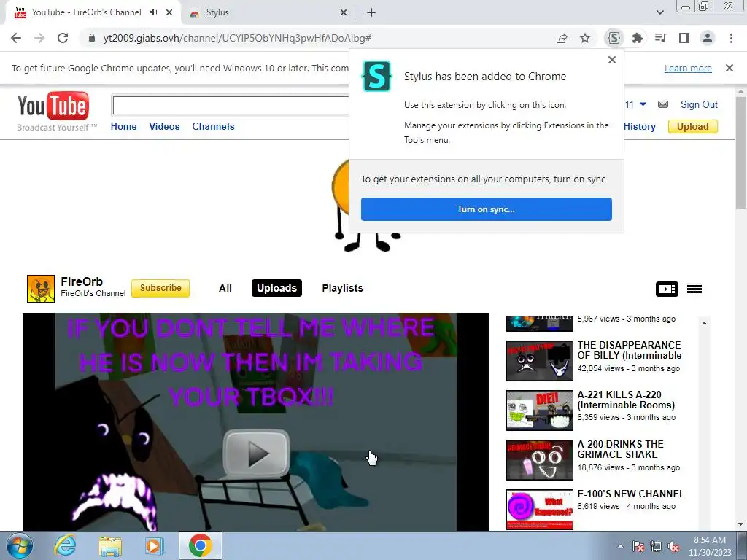This screenshot has width=747, height=560.
Task: Open Windows Explorer from the taskbar
Action: coord(110,545)
